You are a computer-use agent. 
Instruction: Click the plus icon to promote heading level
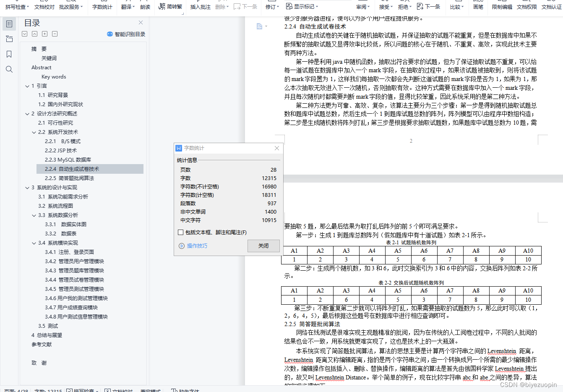(x=45, y=34)
